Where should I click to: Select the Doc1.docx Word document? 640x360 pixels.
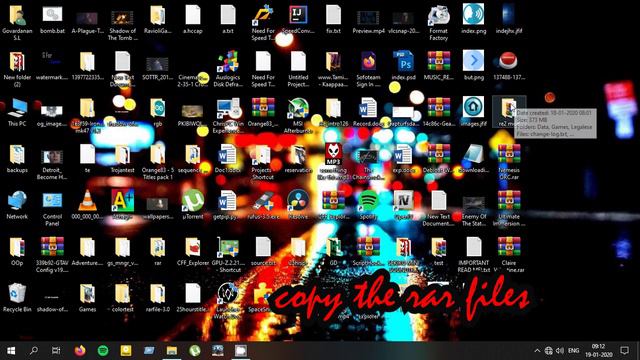coord(228,158)
